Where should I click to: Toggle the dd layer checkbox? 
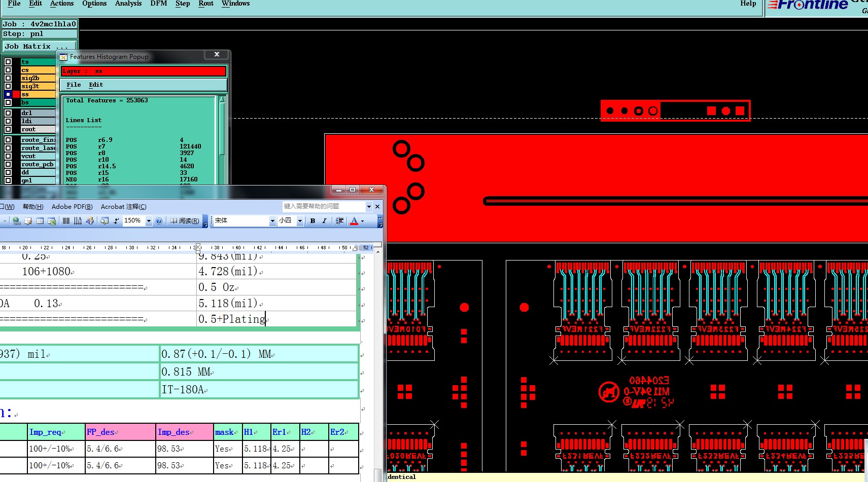[8, 172]
